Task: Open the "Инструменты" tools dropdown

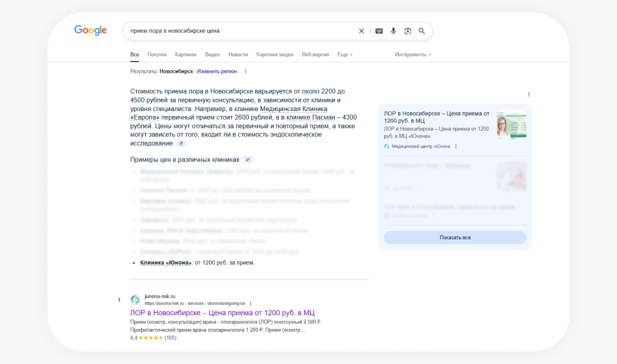Action: pos(413,54)
